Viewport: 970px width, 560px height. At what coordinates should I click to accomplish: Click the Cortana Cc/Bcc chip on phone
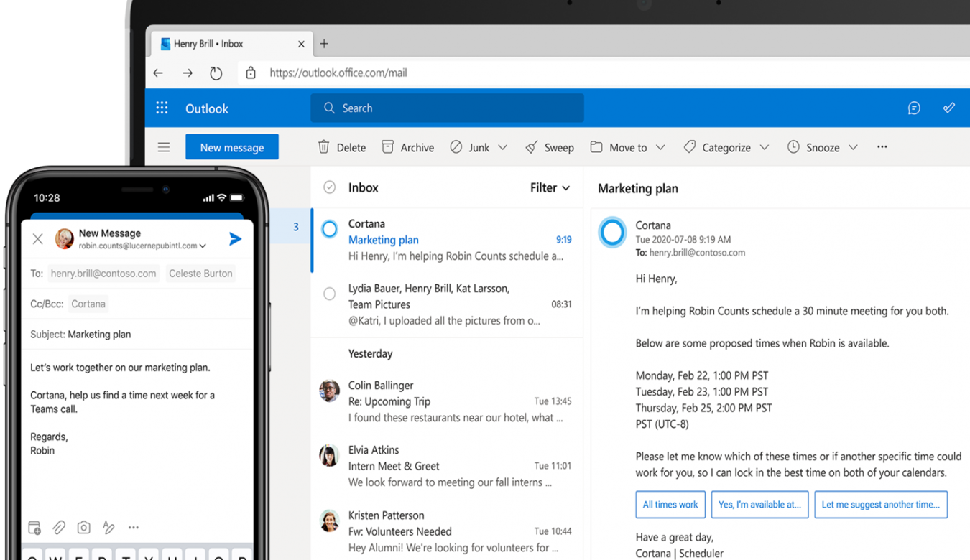click(88, 304)
